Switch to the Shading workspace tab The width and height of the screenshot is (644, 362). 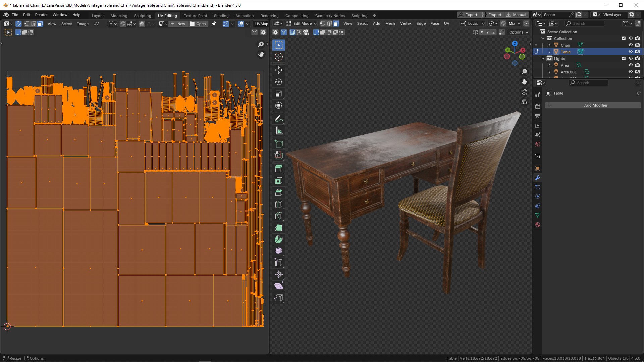point(221,15)
